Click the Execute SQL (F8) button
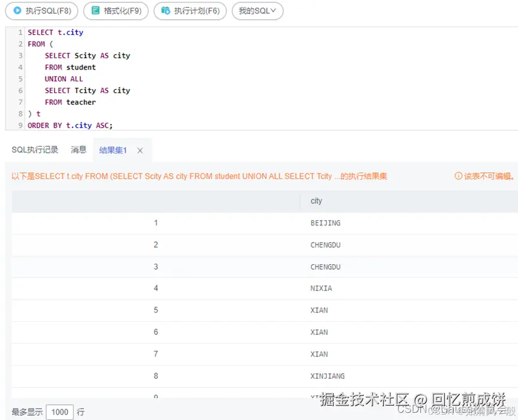Image resolution: width=518 pixels, height=420 pixels. tap(42, 11)
